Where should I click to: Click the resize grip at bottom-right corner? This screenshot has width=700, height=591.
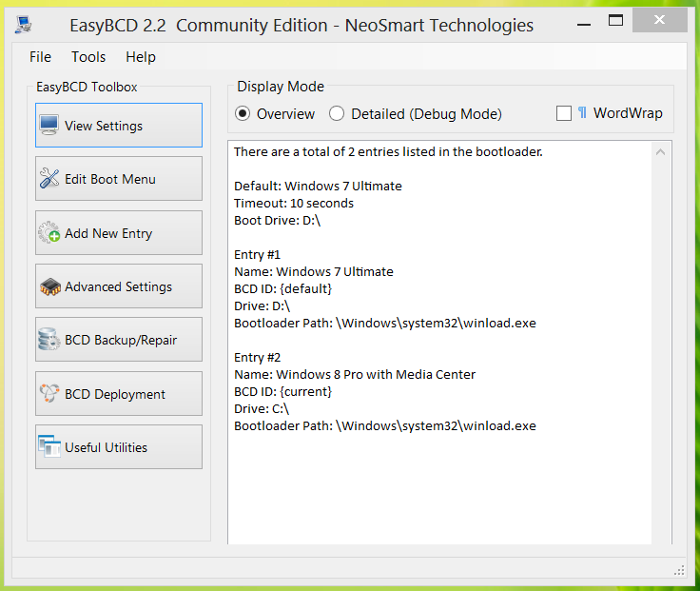coord(679,570)
